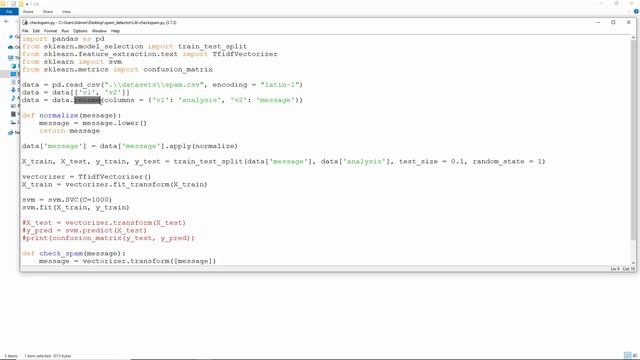Open the Help menu in IDLE
The width and height of the screenshot is (640, 360).
click(x=115, y=31)
